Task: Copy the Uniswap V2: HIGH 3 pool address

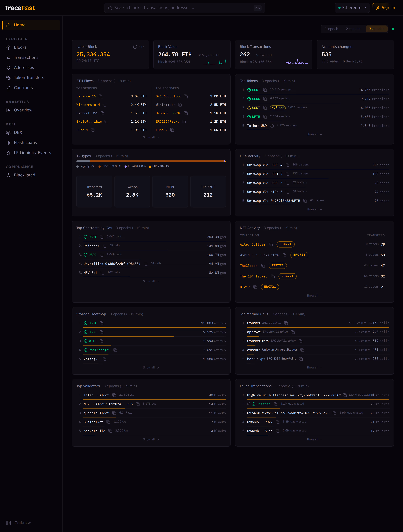Action: (287, 192)
